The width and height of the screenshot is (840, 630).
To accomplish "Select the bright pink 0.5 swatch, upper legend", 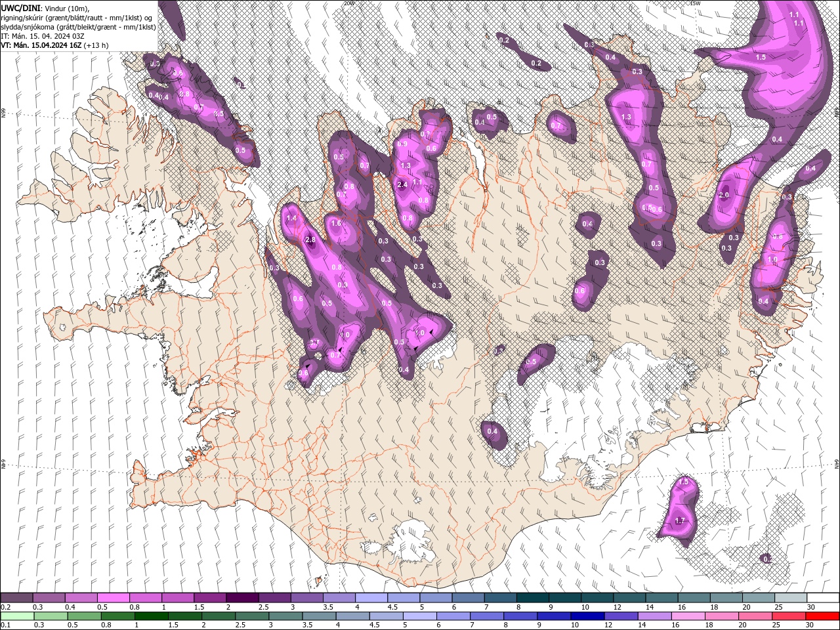I will pyautogui.click(x=114, y=598).
